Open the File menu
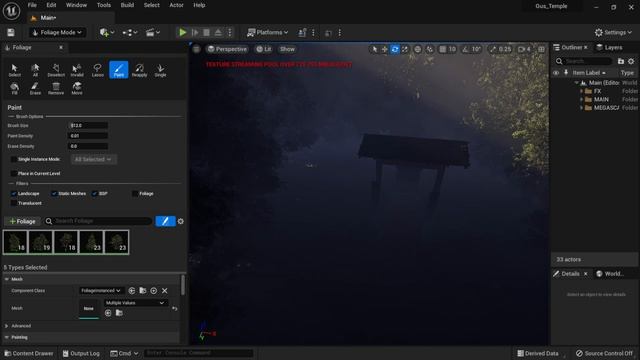The width and height of the screenshot is (640, 360). 32,5
